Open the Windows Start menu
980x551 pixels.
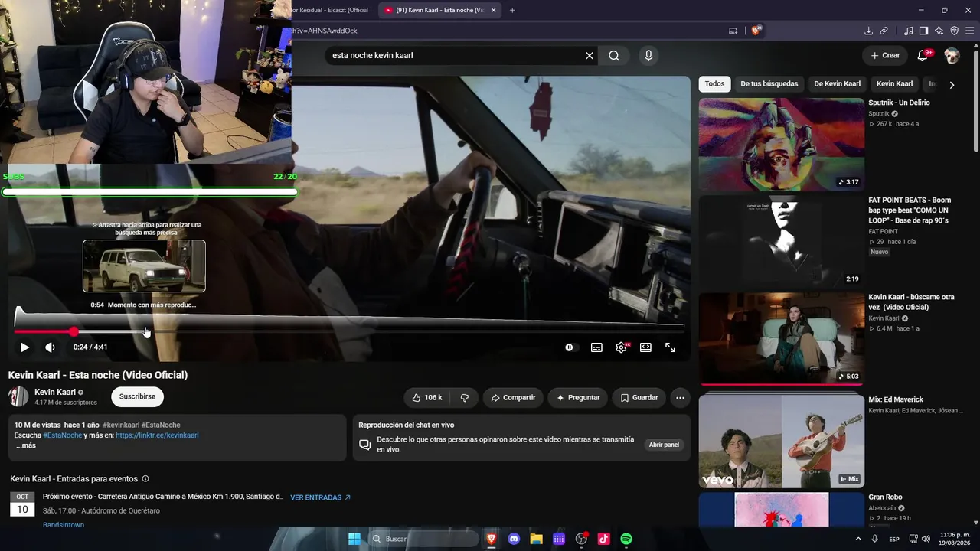[354, 539]
